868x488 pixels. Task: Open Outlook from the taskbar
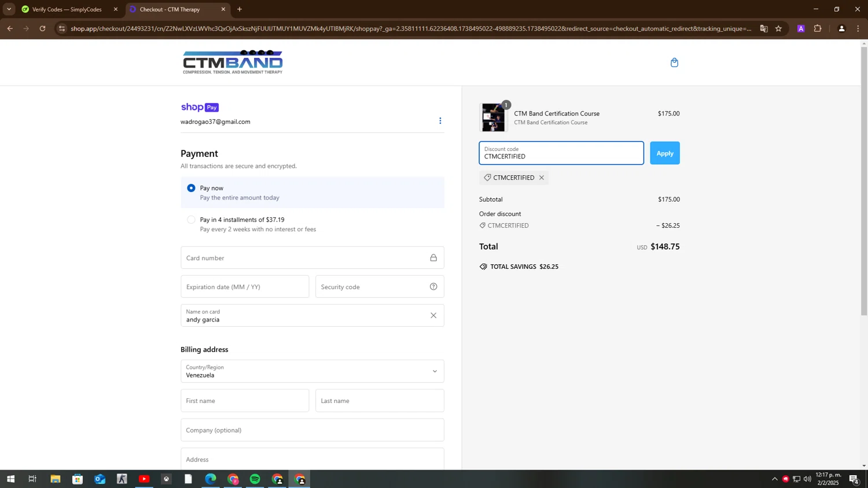point(100,479)
